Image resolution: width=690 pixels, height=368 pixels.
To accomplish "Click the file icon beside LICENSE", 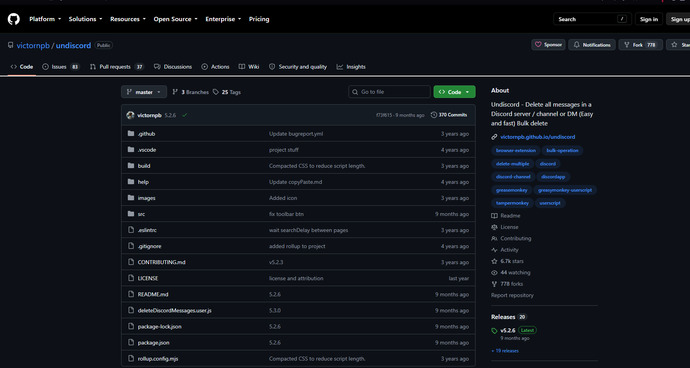I will [131, 278].
